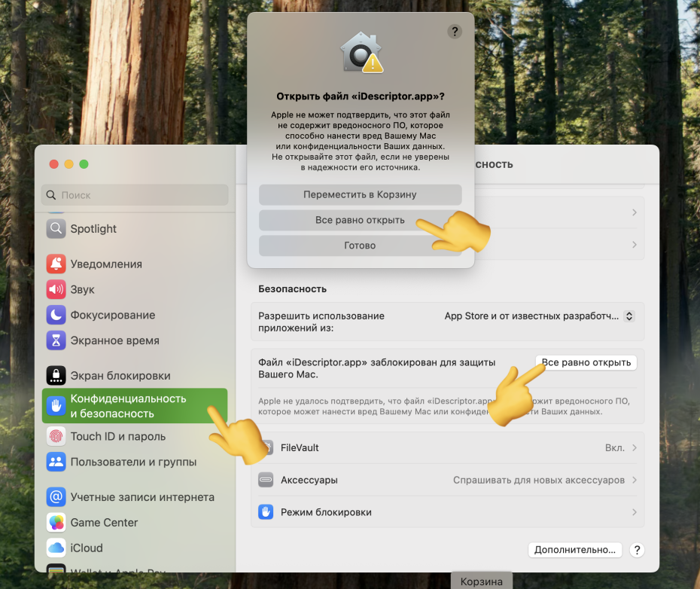Click the Аксессуары cable icon
The image size is (700, 589).
[266, 480]
